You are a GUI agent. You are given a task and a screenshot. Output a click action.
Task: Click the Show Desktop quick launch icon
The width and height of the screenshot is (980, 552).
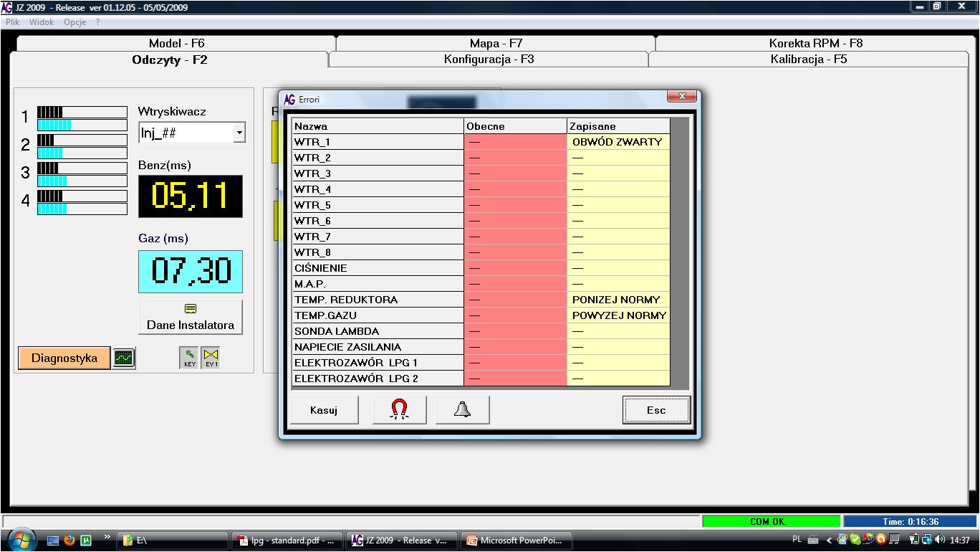[54, 540]
